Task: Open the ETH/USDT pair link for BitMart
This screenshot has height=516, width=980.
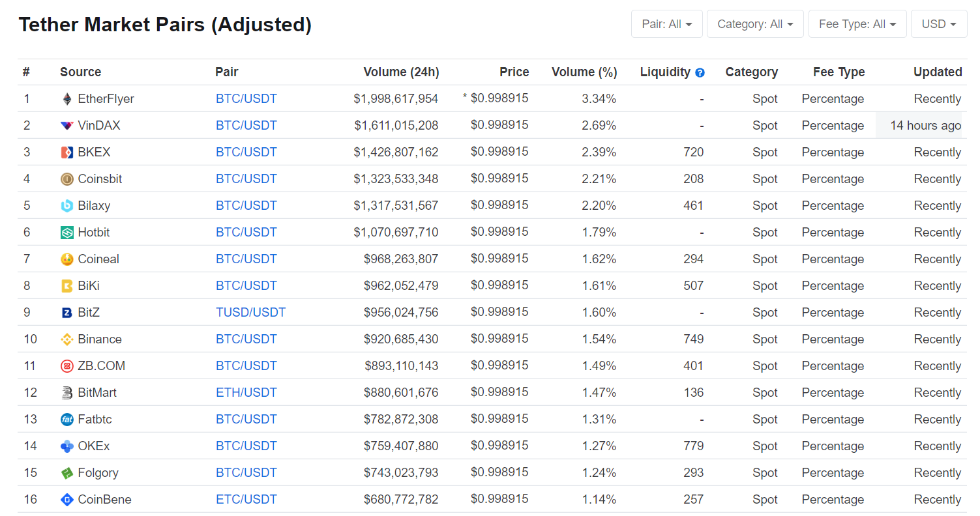Action: tap(246, 393)
